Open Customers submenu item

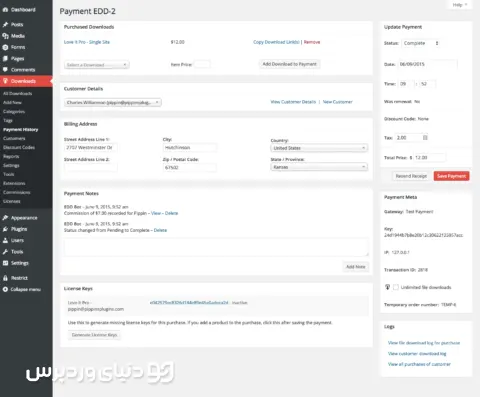[14, 138]
